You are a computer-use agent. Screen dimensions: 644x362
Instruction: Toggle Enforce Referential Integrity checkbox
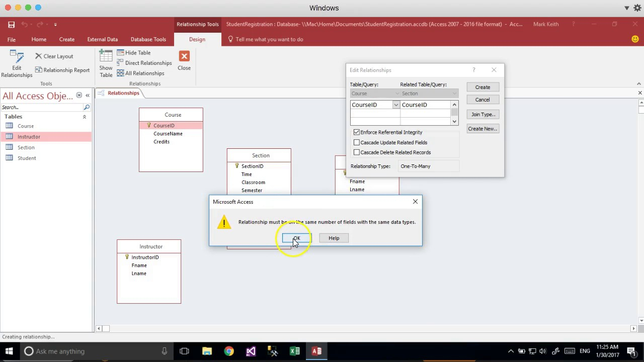coord(357,132)
